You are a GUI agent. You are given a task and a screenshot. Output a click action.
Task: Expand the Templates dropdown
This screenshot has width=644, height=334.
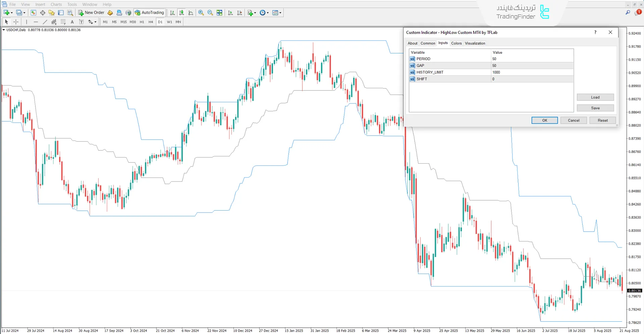280,12
